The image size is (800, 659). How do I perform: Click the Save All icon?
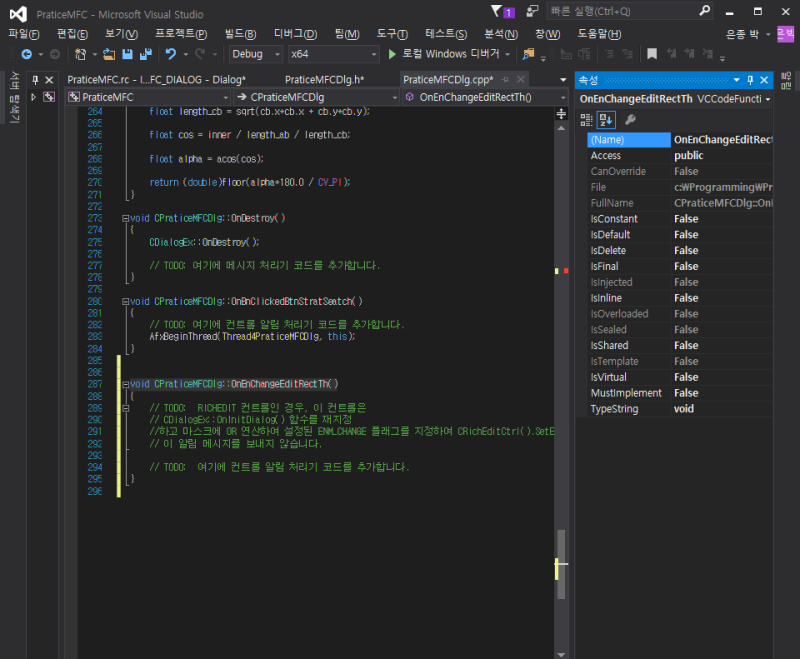(146, 54)
